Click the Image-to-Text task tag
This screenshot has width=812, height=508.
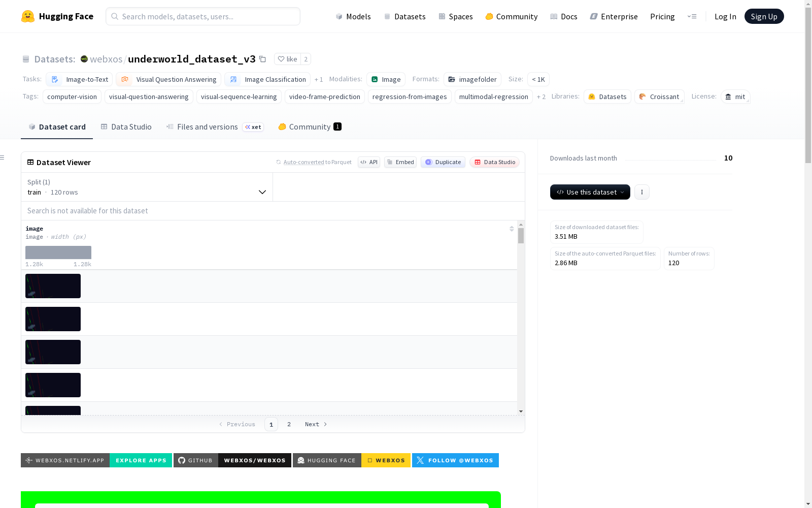coord(79,79)
